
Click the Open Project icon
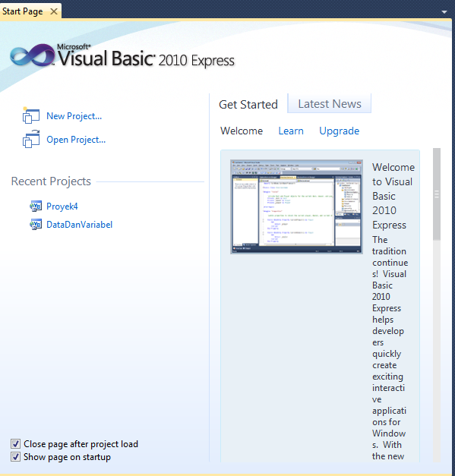click(x=31, y=139)
